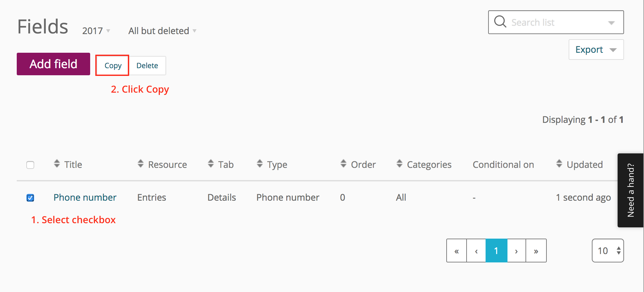Screen dimensions: 644x292
Task: Sort fields by Type column arrows
Action: click(x=260, y=164)
